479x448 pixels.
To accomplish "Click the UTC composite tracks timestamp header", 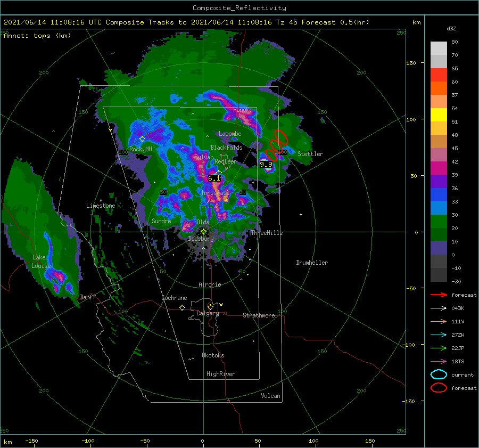I will 186,22.
